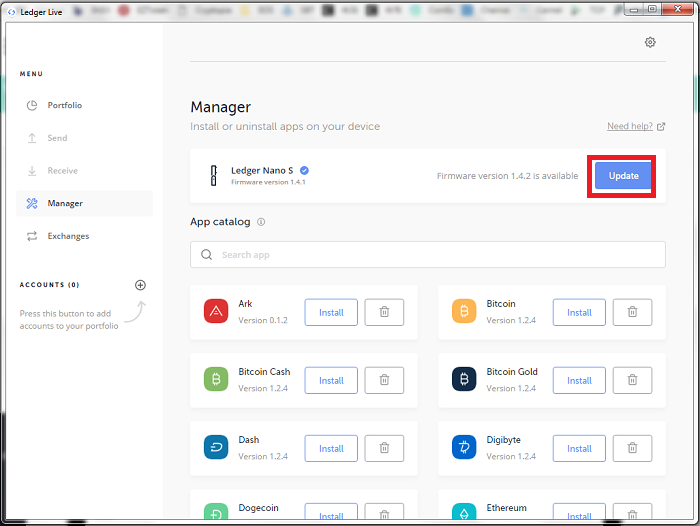Click the add account plus icon
The image size is (700, 526).
[140, 285]
